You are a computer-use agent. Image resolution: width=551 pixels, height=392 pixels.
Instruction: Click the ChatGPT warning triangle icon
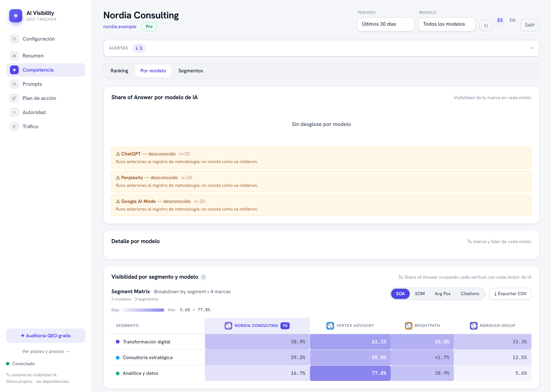pos(118,154)
